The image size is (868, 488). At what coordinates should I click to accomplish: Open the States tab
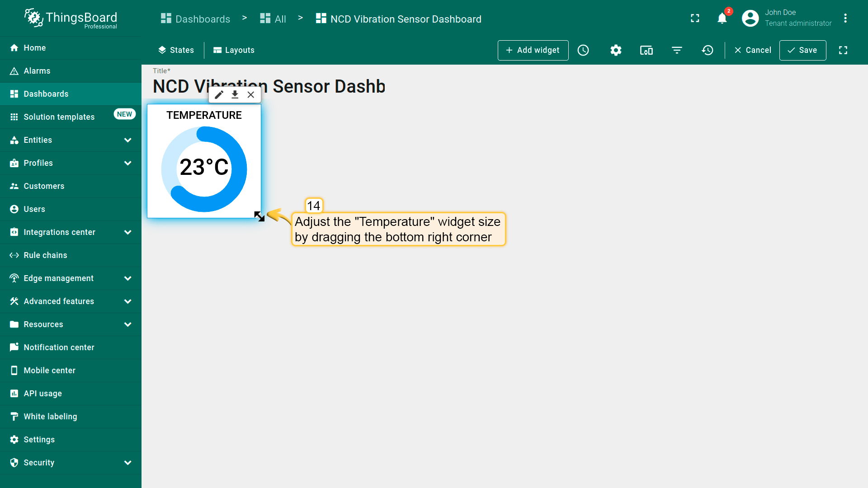click(176, 50)
